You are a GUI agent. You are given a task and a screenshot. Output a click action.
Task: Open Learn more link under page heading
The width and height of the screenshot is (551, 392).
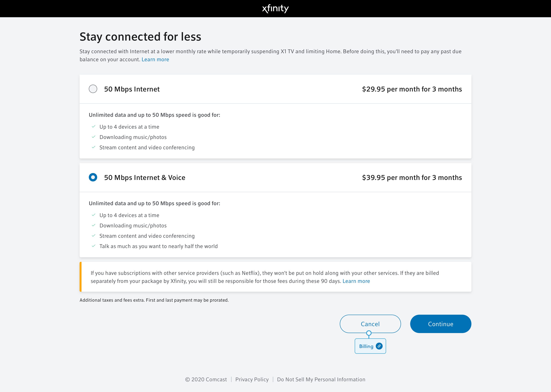[x=155, y=59]
